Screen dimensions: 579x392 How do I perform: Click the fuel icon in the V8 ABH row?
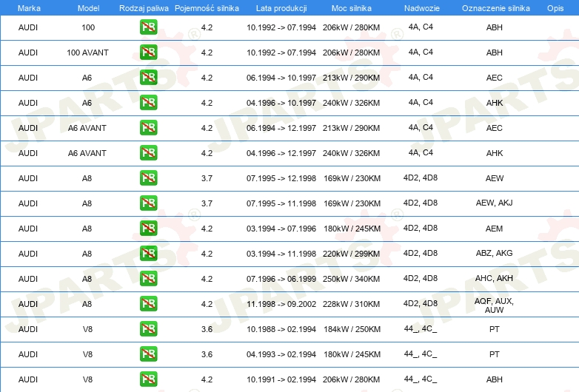(148, 379)
